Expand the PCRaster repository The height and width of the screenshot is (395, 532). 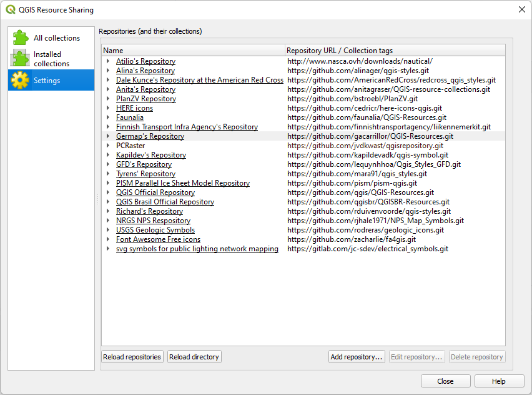(107, 145)
